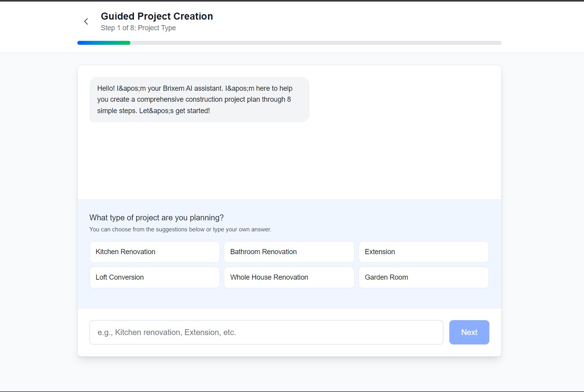Click the back arrow icon
The height and width of the screenshot is (392, 584).
click(86, 22)
